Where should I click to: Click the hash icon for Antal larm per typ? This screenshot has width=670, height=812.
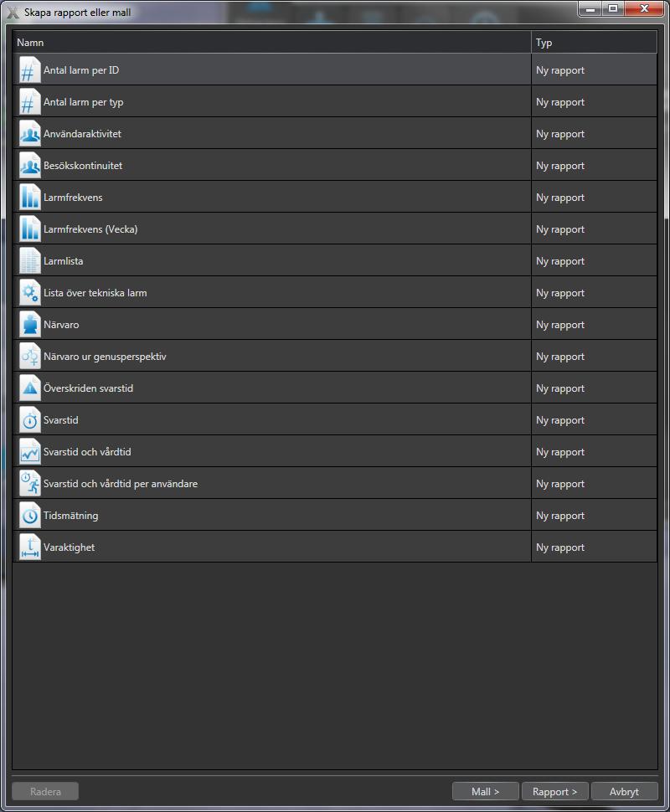click(29, 102)
